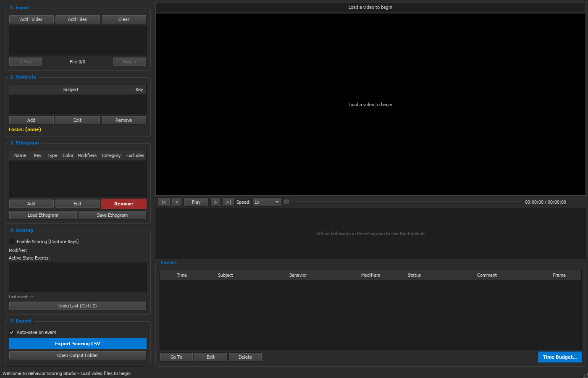Image resolution: width=588 pixels, height=378 pixels.
Task: Step forward one frame with > button
Action: point(215,202)
